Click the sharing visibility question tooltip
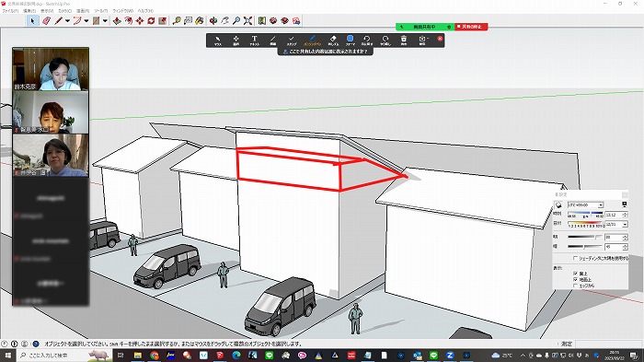The image size is (644, 362). 326,52
